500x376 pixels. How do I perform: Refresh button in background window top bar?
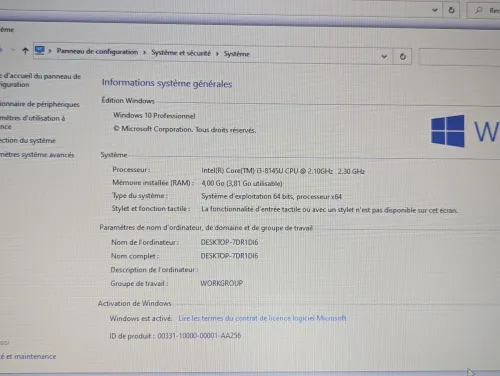pyautogui.click(x=451, y=10)
